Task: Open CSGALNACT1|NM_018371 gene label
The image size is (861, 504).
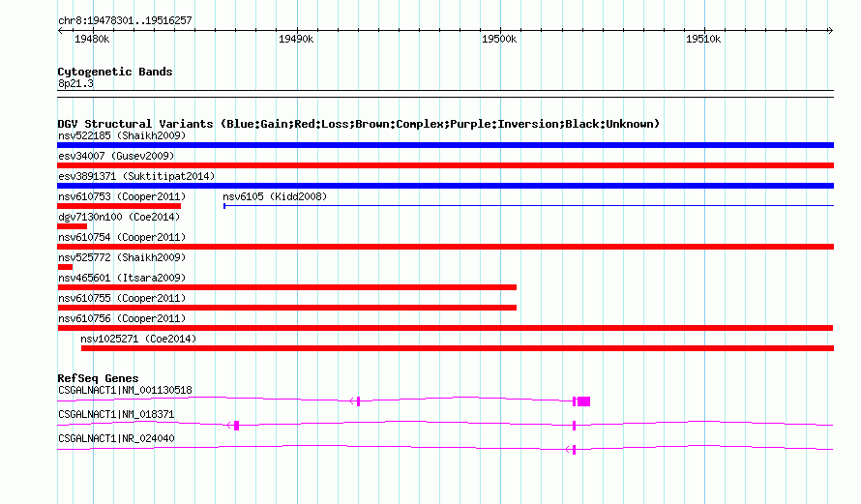Action: tap(116, 414)
